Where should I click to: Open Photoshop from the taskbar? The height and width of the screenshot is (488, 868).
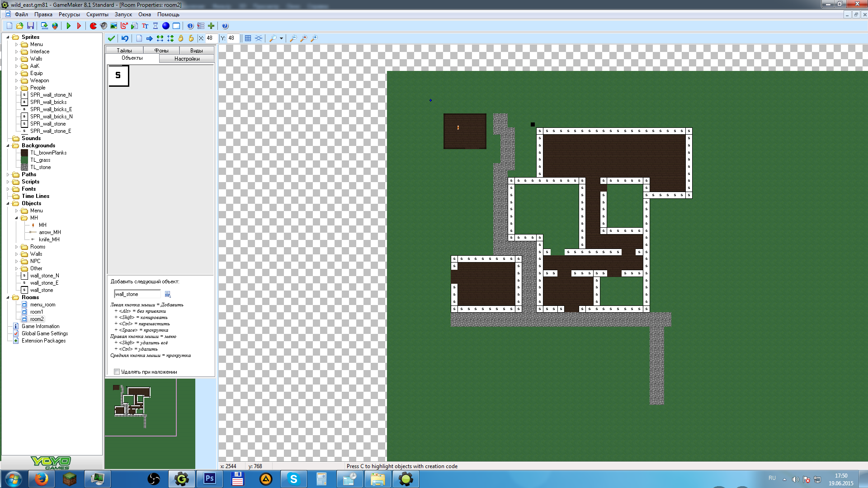(x=209, y=479)
